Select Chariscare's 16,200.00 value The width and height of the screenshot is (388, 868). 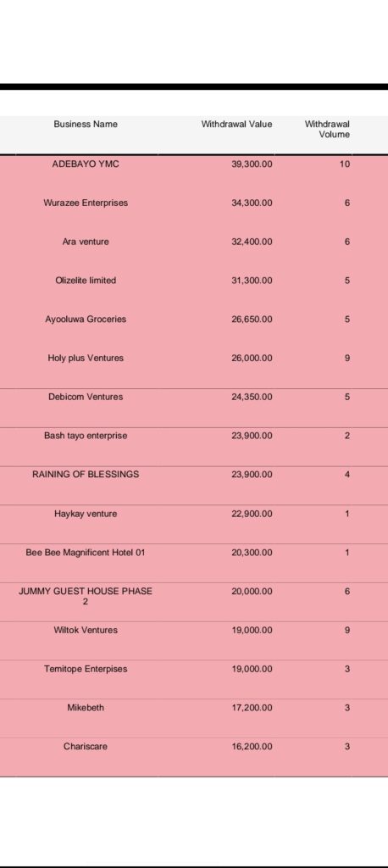(x=252, y=747)
